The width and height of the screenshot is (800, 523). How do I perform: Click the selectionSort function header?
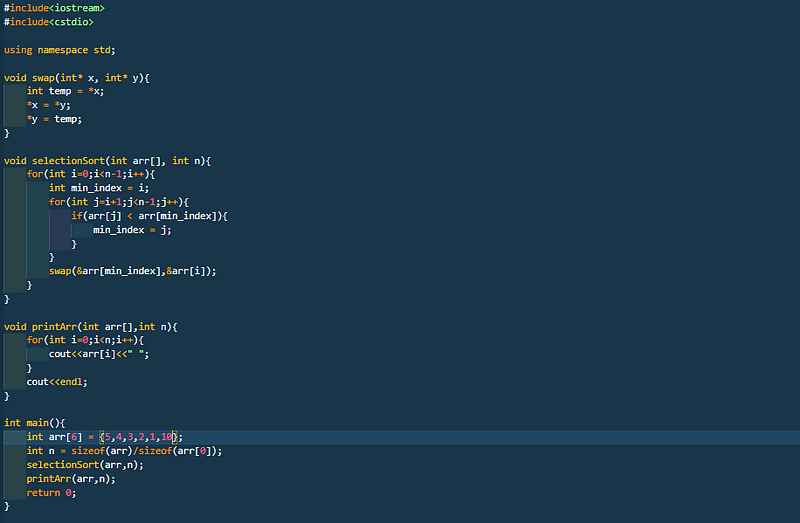click(x=107, y=161)
